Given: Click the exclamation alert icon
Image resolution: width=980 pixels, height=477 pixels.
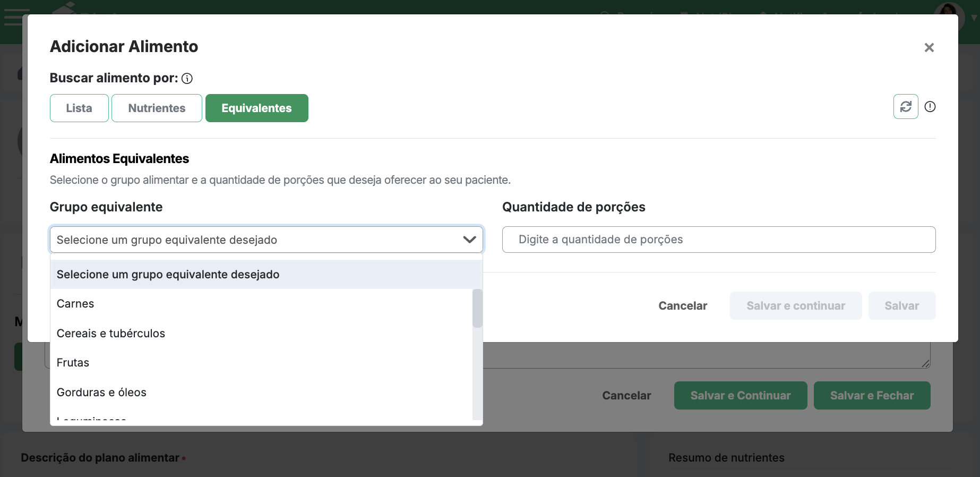Looking at the screenshot, I should (x=930, y=107).
